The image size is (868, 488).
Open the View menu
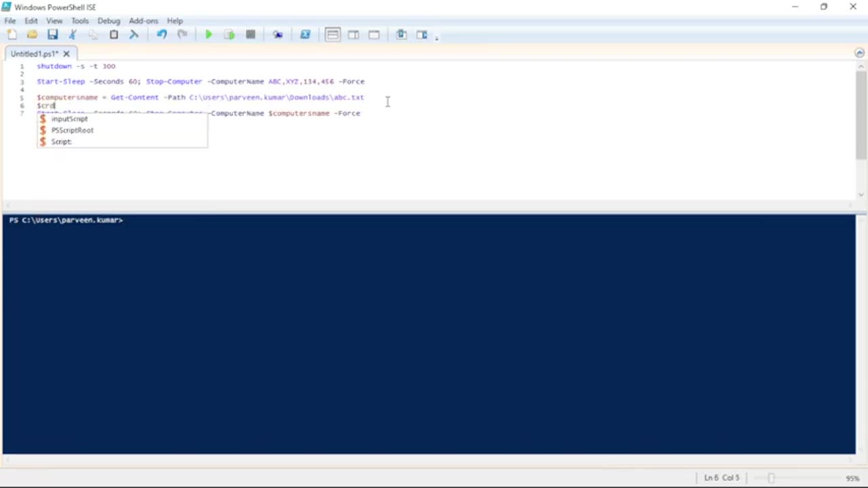click(54, 21)
